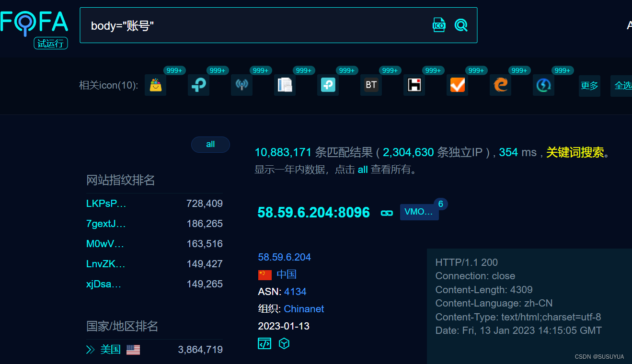This screenshot has height=364, width=632.
Task: Click the Content-Language: zh-CN header line
Action: (x=494, y=303)
